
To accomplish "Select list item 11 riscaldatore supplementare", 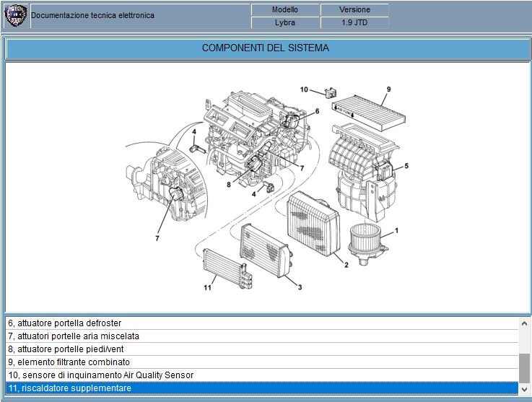I will [260, 388].
